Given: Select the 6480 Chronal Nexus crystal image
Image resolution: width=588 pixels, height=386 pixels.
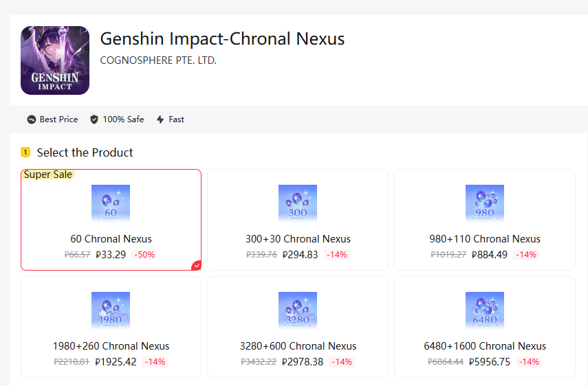Looking at the screenshot, I should (485, 310).
